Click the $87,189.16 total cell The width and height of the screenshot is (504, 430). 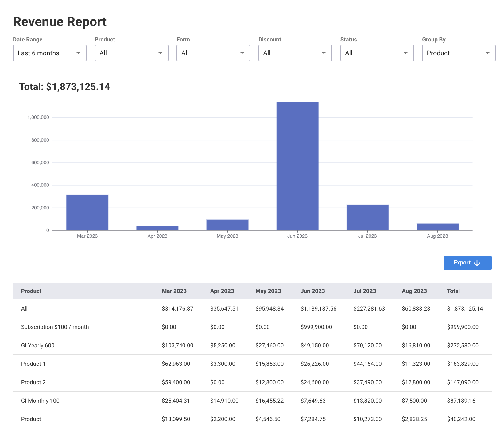[461, 401]
